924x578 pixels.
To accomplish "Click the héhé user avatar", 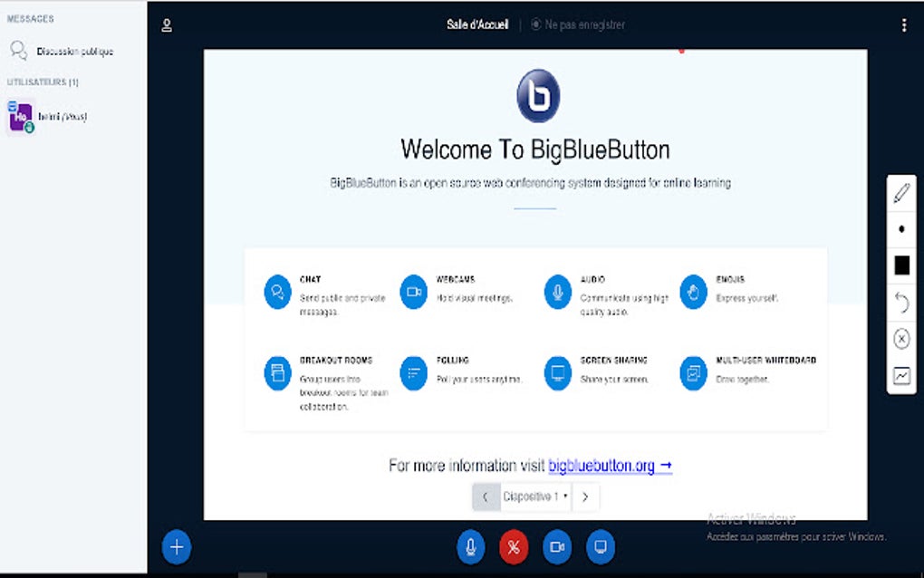I will coord(20,116).
